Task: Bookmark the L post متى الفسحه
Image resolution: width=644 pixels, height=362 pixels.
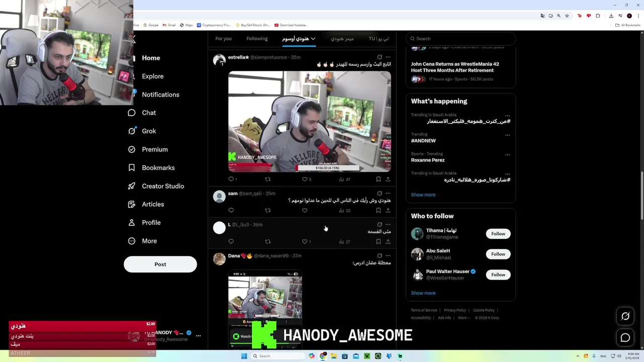Action: pyautogui.click(x=378, y=241)
